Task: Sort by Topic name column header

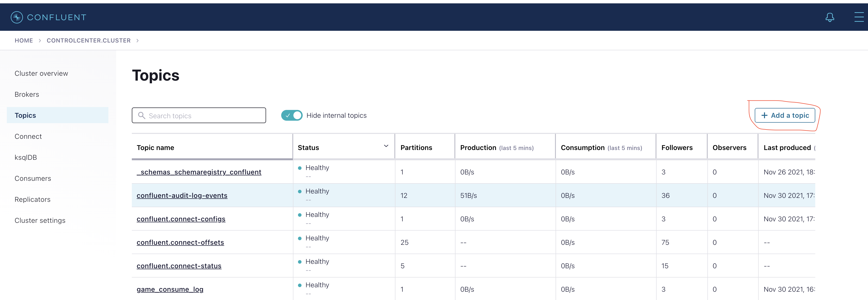Action: (x=155, y=148)
